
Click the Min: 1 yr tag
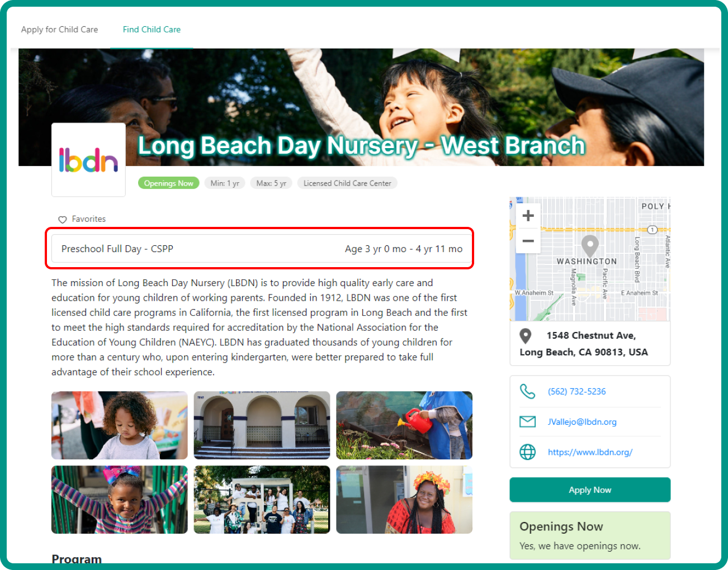[225, 183]
